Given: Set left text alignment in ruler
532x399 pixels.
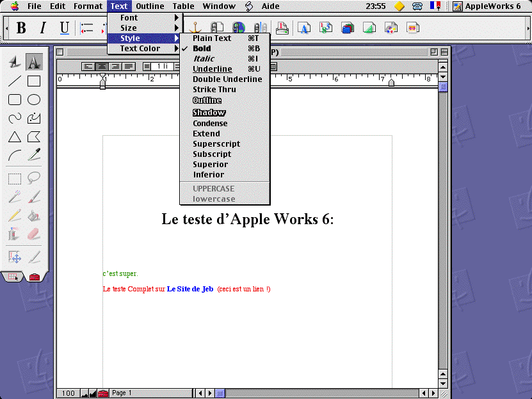Looking at the screenshot, I should (88, 67).
